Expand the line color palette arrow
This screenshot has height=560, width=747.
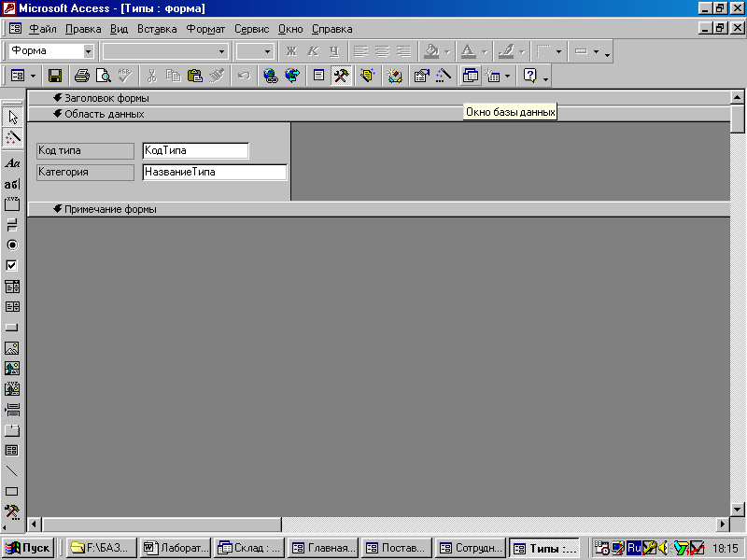click(x=522, y=51)
